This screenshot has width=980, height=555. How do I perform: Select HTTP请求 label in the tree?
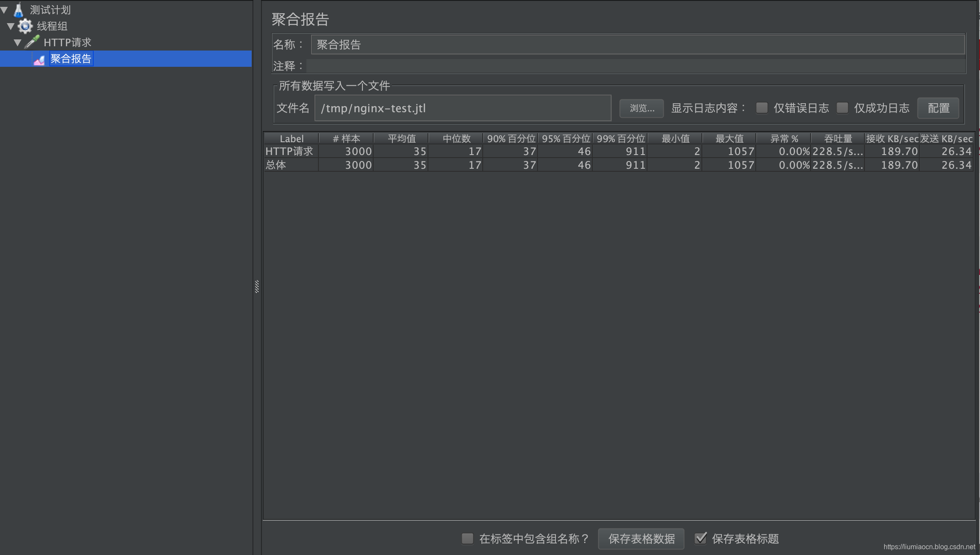pos(68,42)
